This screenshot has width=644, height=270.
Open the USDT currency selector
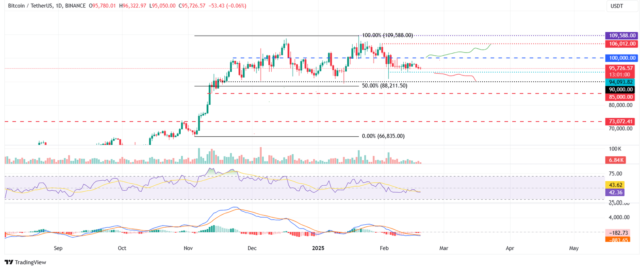[623, 6]
